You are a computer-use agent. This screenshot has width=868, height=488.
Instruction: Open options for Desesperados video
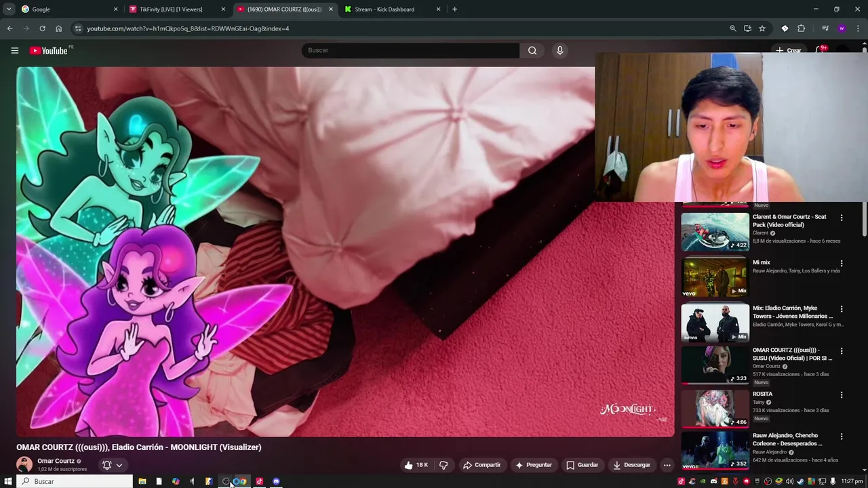click(x=842, y=436)
